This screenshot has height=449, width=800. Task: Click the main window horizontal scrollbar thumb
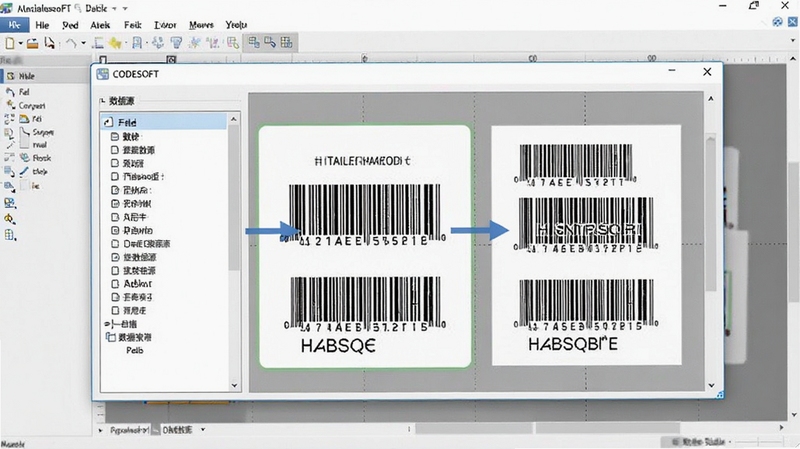click(547, 429)
